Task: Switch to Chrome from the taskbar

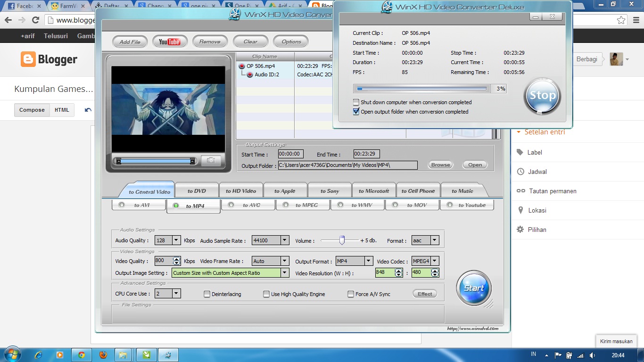Action: coord(81,355)
